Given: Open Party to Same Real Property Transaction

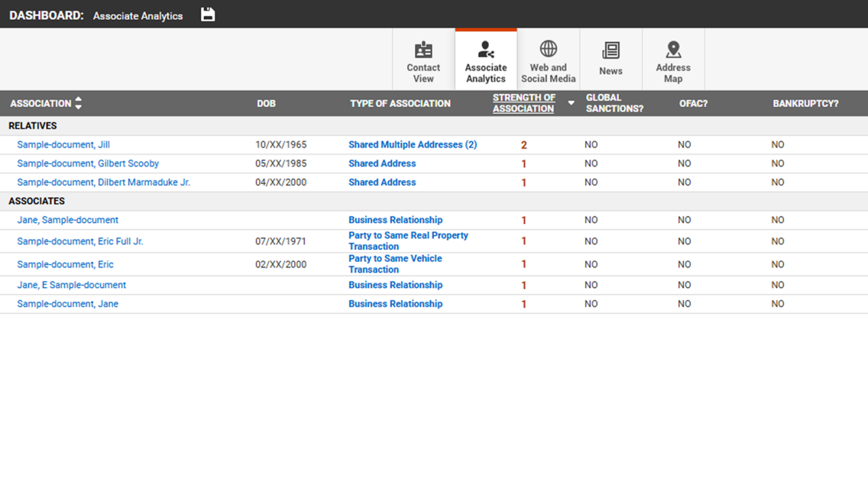Looking at the screenshot, I should pyautogui.click(x=408, y=241).
